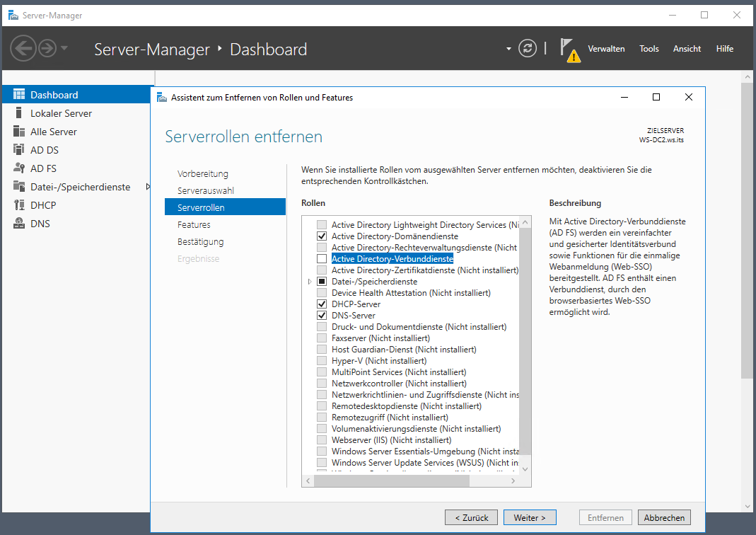Screen dimensions: 756x535
Task: Select Device Health Attestation row
Action: pyautogui.click(x=411, y=293)
